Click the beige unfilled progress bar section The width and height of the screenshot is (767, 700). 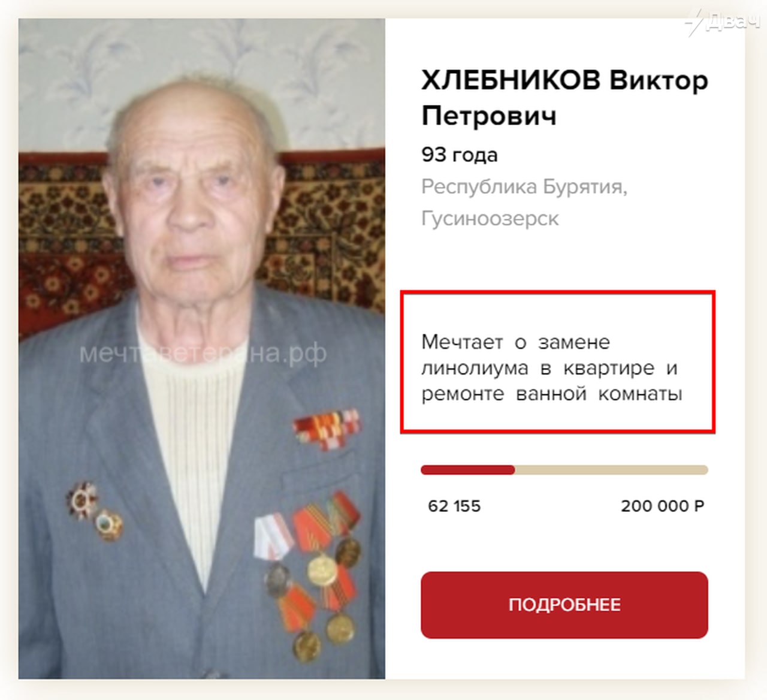pos(611,470)
